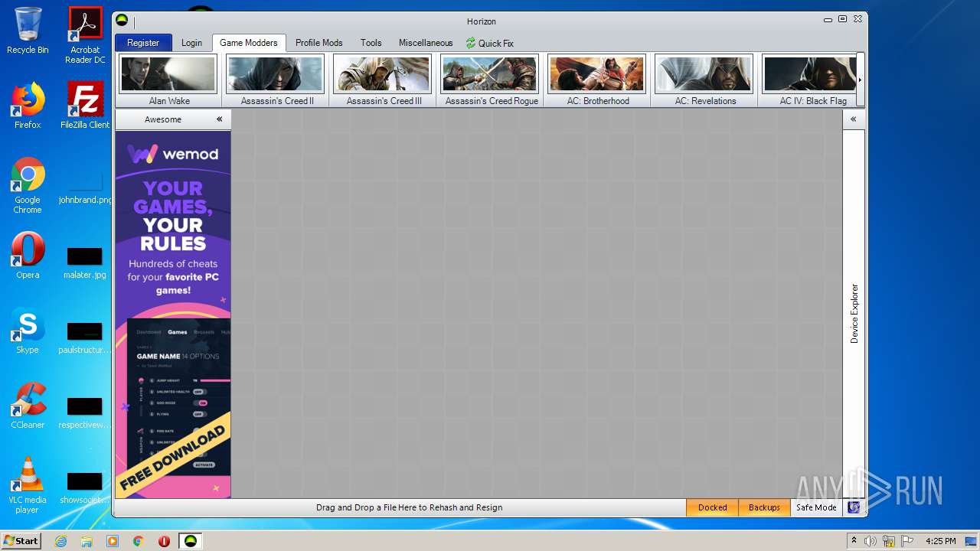
Task: Open Opera from the taskbar
Action: coord(164,541)
